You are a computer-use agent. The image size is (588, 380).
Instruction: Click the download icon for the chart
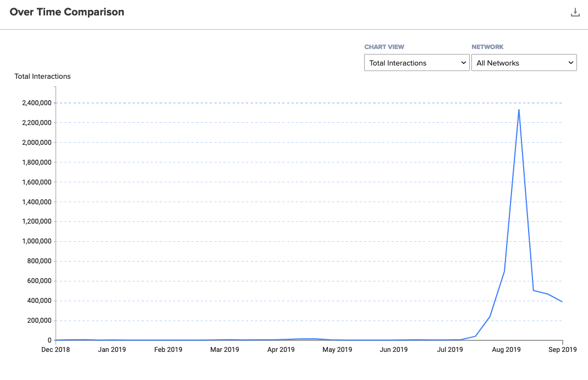pos(575,12)
